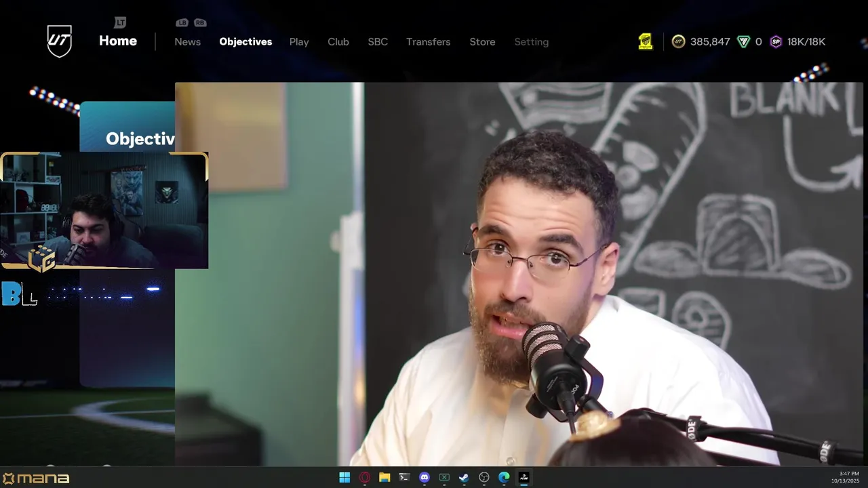Viewport: 868px width, 488px height.
Task: Open the News tab
Action: [187, 42]
